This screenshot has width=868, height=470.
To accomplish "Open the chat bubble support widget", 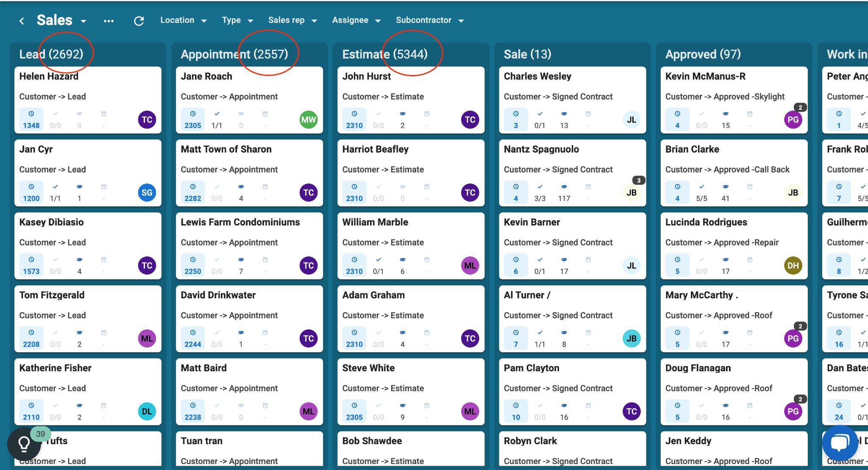I will pos(840,443).
